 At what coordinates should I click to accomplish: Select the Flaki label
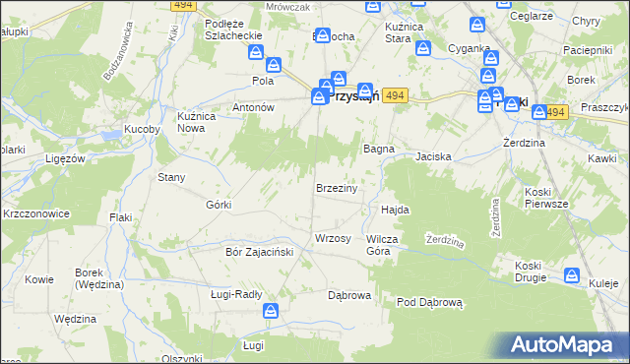click(x=120, y=217)
